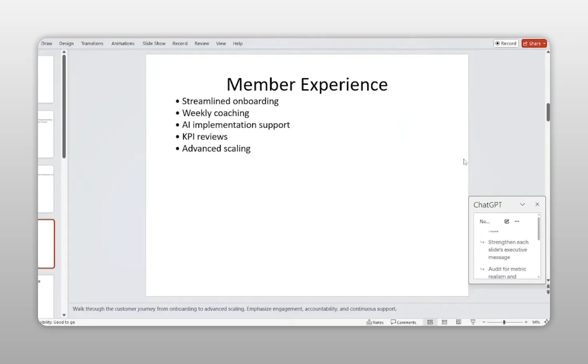Viewport: 588px width, 364px height.
Task: Switch to the Transitions tab
Action: click(x=92, y=44)
